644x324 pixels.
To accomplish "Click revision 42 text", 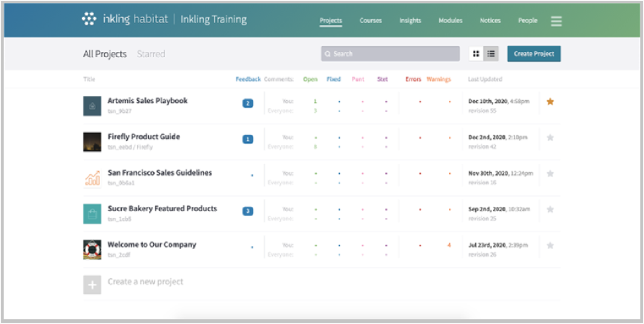I will tap(482, 147).
